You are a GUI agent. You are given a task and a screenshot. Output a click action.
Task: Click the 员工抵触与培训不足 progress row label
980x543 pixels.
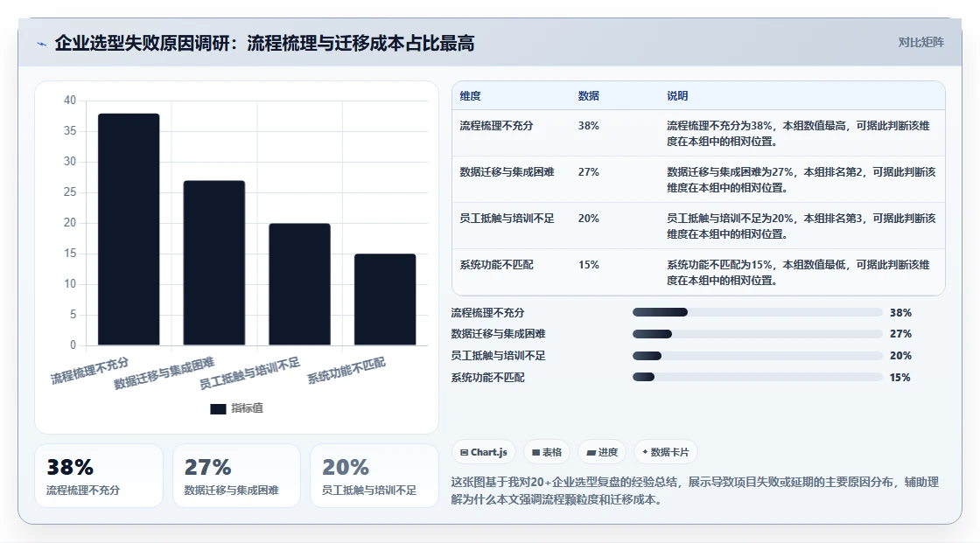point(498,356)
